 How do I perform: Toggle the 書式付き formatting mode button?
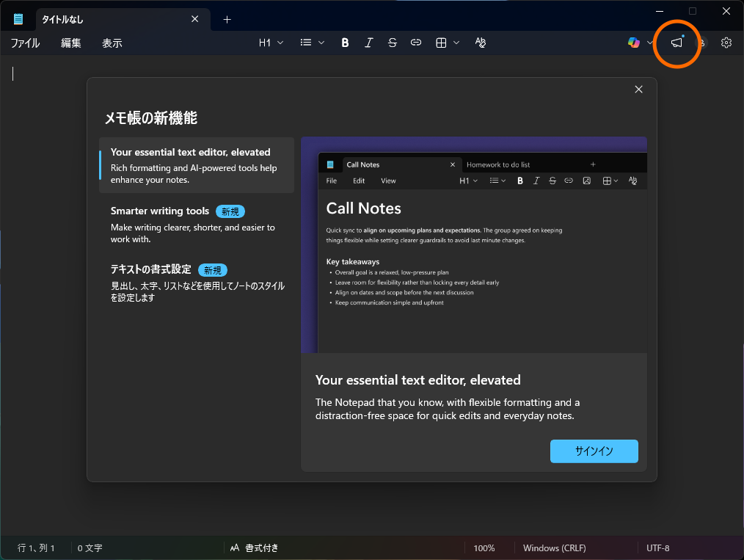(x=255, y=548)
